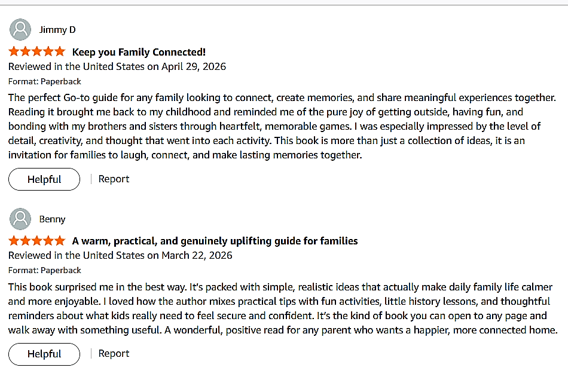Click Benny's profile avatar icon
The image size is (568, 392).
click(20, 219)
